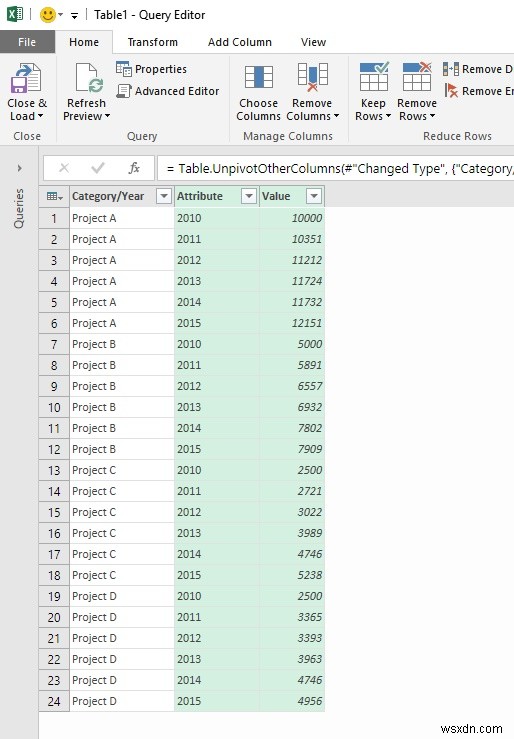Cancel the formula edit with the X button
The image size is (514, 739).
64,168
